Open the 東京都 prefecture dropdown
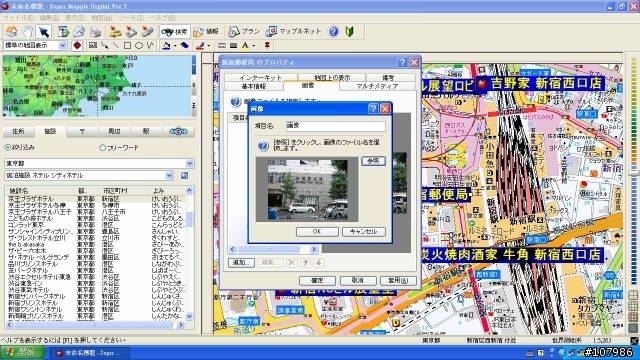The image size is (640, 360). tap(189, 163)
